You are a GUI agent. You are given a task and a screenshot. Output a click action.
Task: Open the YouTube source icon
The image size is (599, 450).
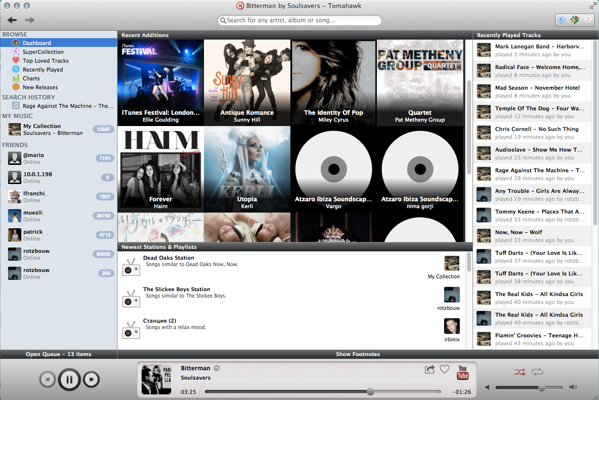coord(463,372)
